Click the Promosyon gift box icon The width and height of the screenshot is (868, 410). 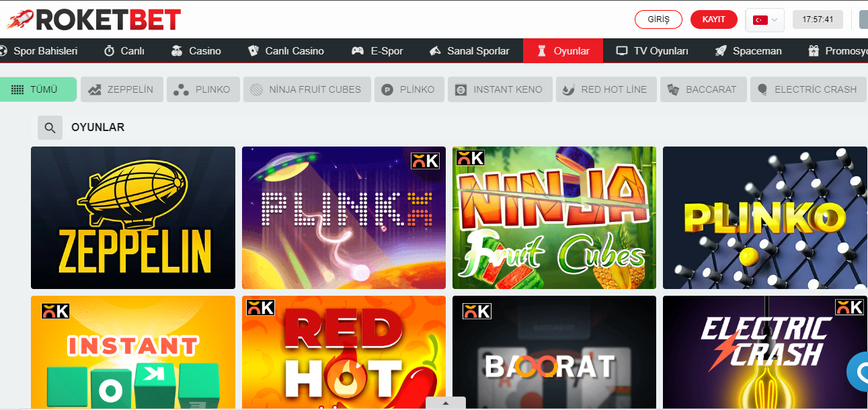point(814,51)
